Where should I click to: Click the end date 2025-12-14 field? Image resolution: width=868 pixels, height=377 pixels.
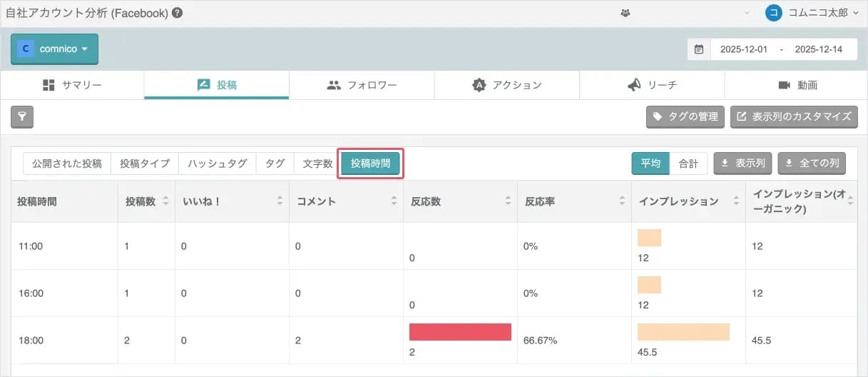coord(818,49)
